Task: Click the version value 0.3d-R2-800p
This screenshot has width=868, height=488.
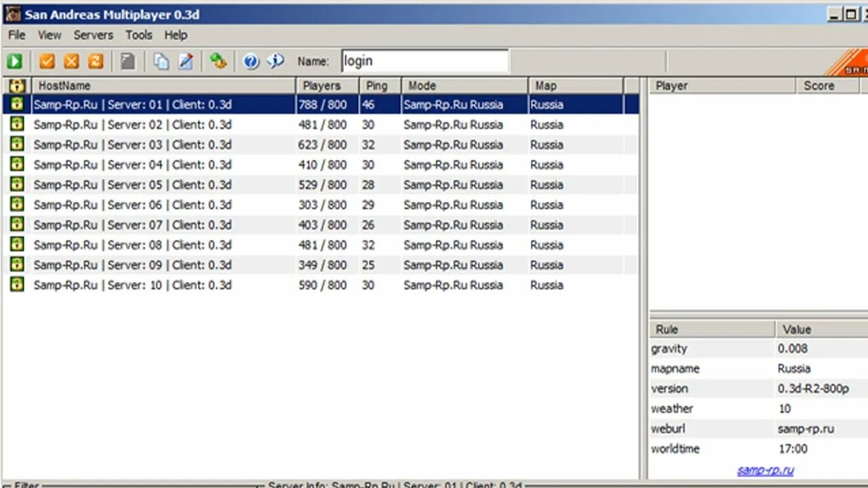Action: (x=813, y=389)
